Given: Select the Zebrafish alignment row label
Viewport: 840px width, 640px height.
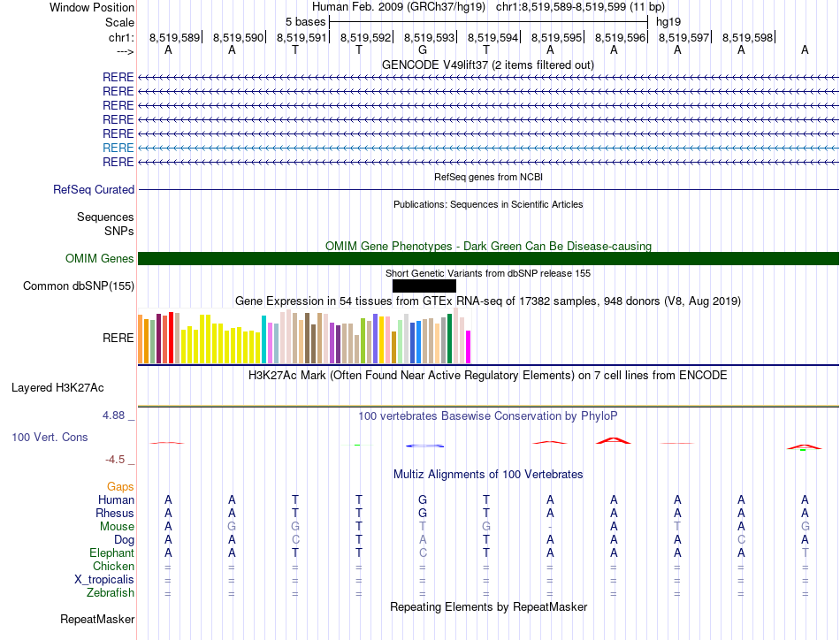Looking at the screenshot, I should pos(111,593).
